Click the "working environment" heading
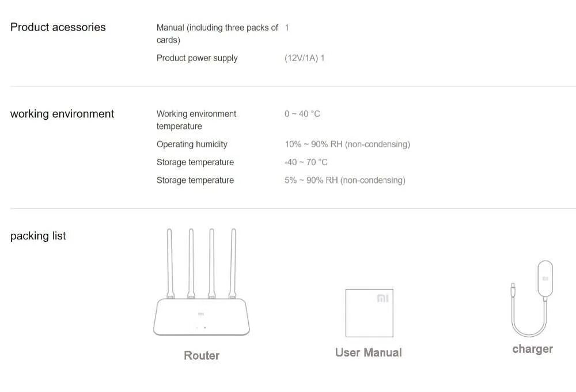Viewport: 576px width, 392px height. (62, 114)
